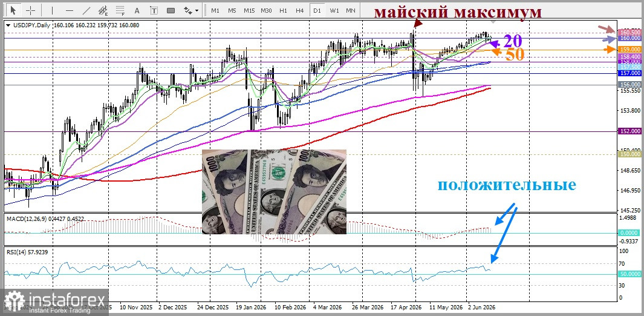Switch chart to M5 timeframe
Image resolution: width=644 pixels, height=316 pixels.
(232, 10)
